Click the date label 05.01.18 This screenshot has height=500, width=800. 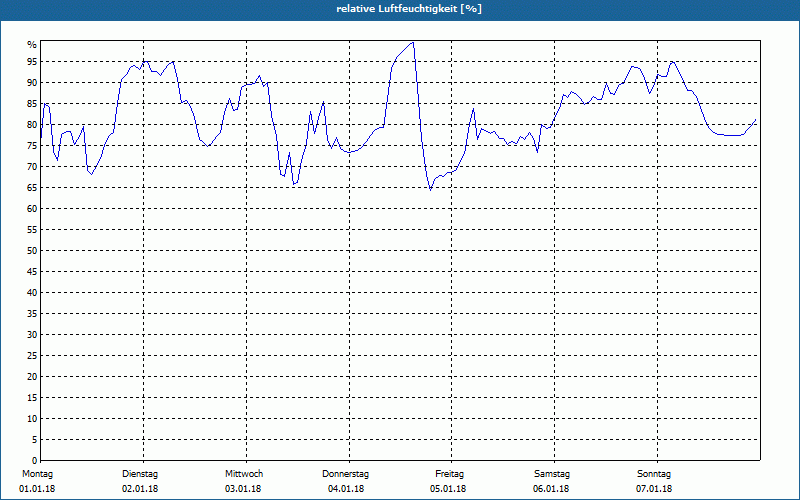448,489
